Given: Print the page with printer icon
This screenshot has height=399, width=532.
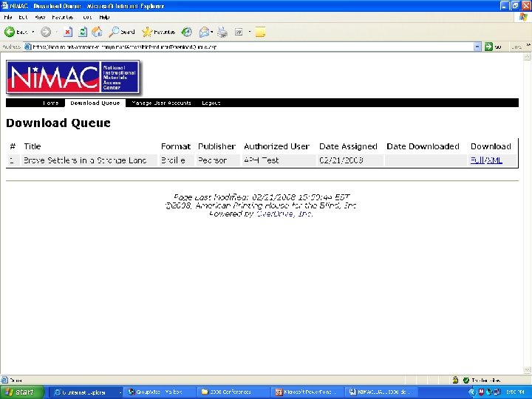Looking at the screenshot, I should click(222, 32).
